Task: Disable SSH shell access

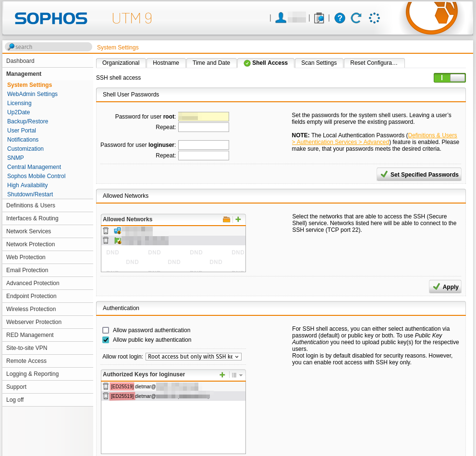Action: (450, 77)
